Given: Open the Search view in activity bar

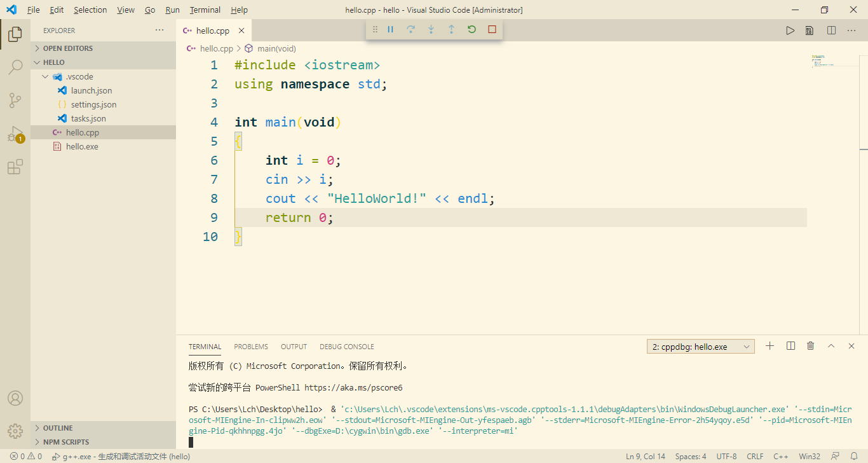Looking at the screenshot, I should 15,67.
